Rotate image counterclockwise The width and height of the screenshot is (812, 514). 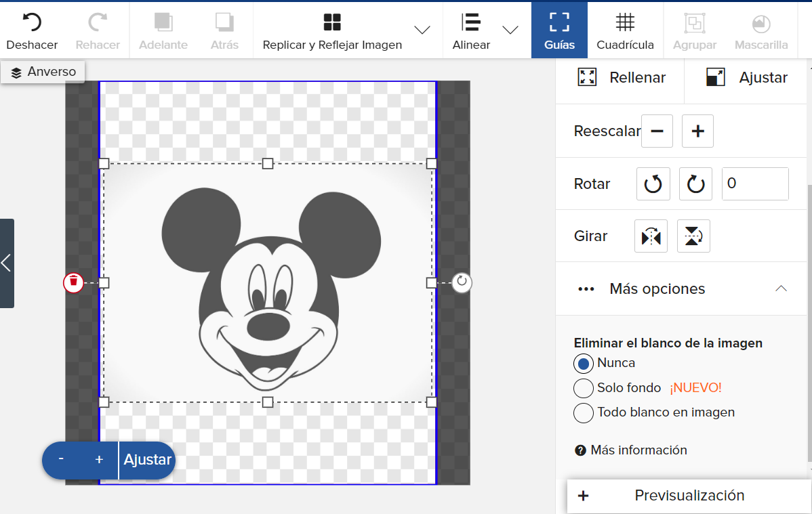(653, 184)
